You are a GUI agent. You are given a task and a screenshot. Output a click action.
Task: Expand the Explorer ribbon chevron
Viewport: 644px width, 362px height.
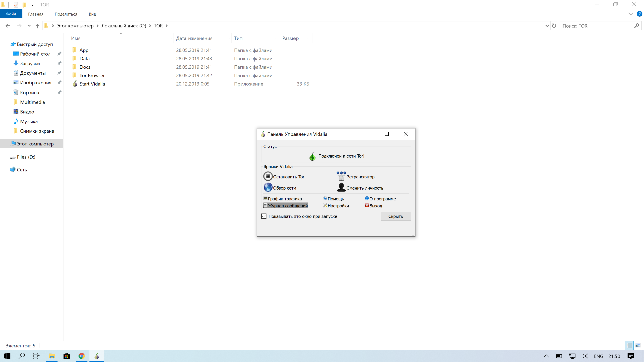[x=631, y=14]
